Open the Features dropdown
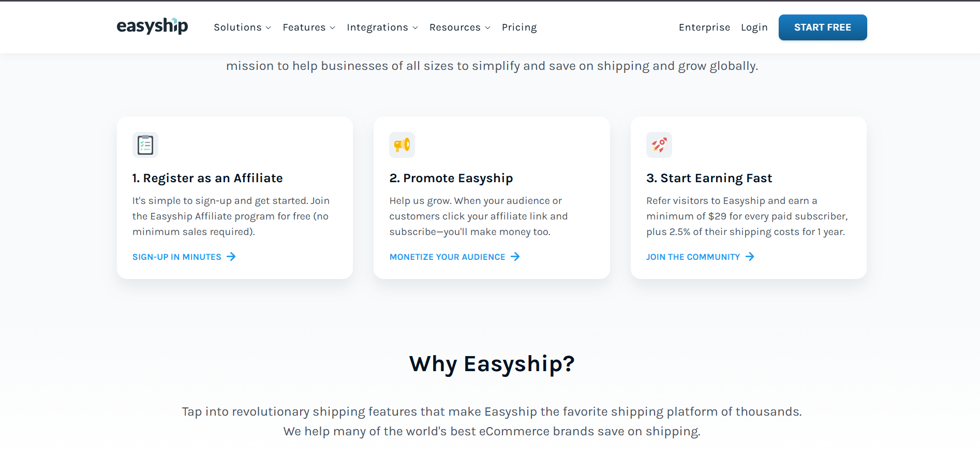Viewport: 980px width, 470px height. point(309,27)
